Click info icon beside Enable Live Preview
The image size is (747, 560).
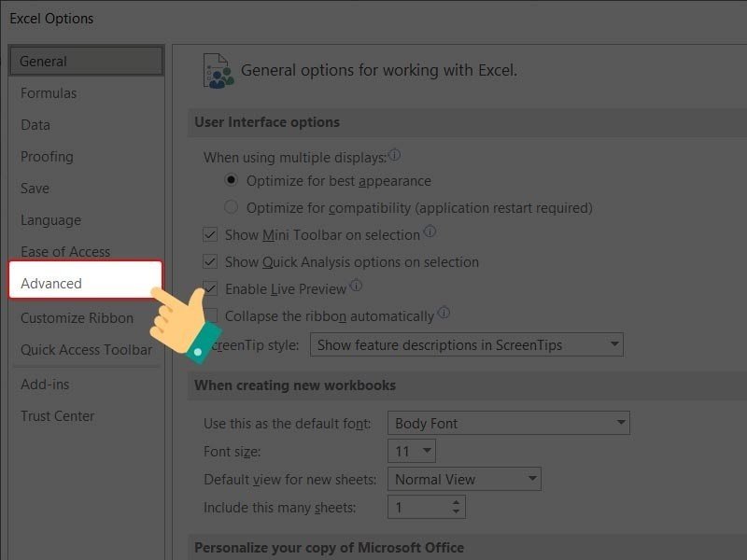pyautogui.click(x=356, y=287)
